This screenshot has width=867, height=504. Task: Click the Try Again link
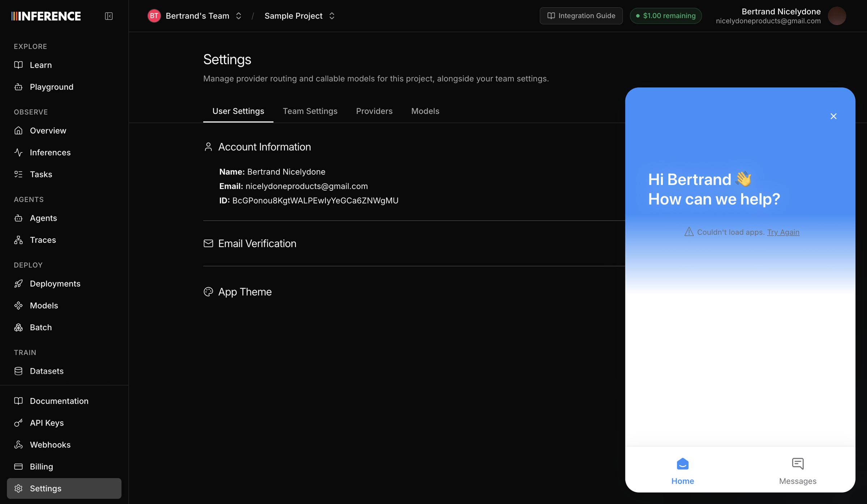pyautogui.click(x=783, y=232)
